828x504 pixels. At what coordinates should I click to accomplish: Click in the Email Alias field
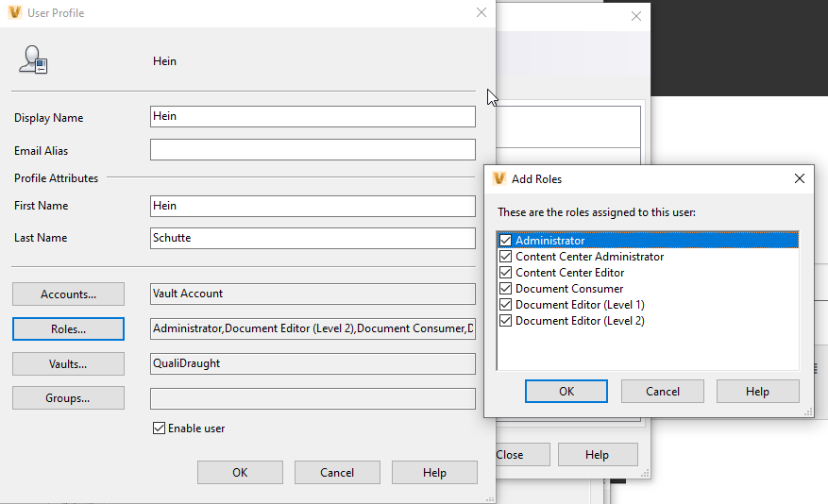pyautogui.click(x=313, y=150)
